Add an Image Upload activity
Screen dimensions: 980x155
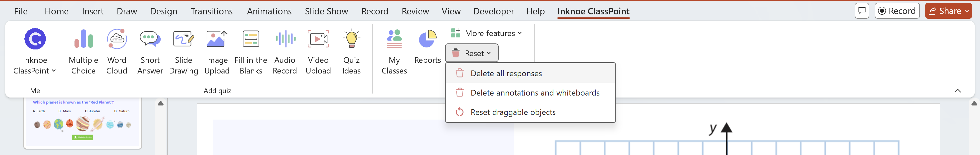point(217,52)
